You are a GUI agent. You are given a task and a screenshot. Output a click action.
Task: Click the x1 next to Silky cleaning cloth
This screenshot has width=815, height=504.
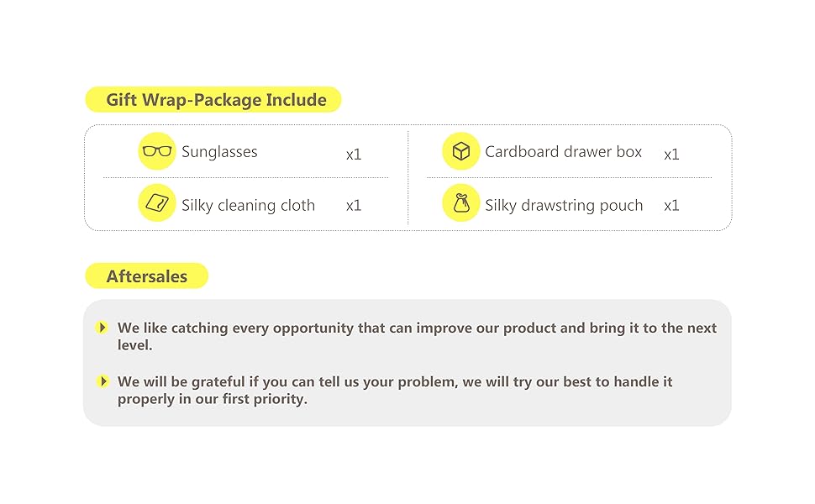(354, 206)
